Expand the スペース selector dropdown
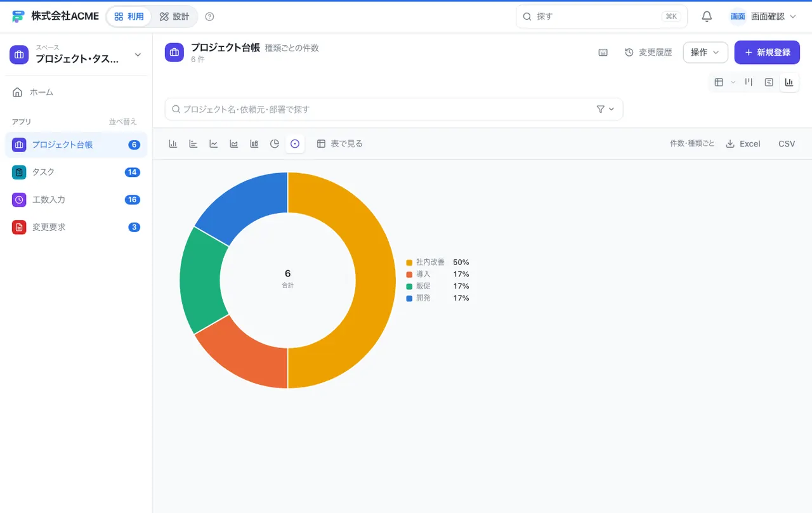 tap(76, 55)
